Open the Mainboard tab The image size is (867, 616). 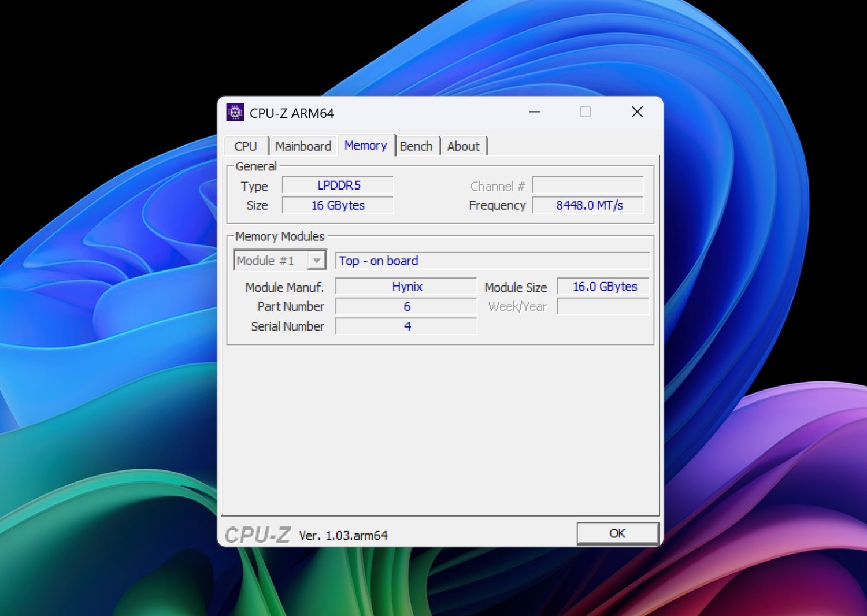click(x=303, y=146)
